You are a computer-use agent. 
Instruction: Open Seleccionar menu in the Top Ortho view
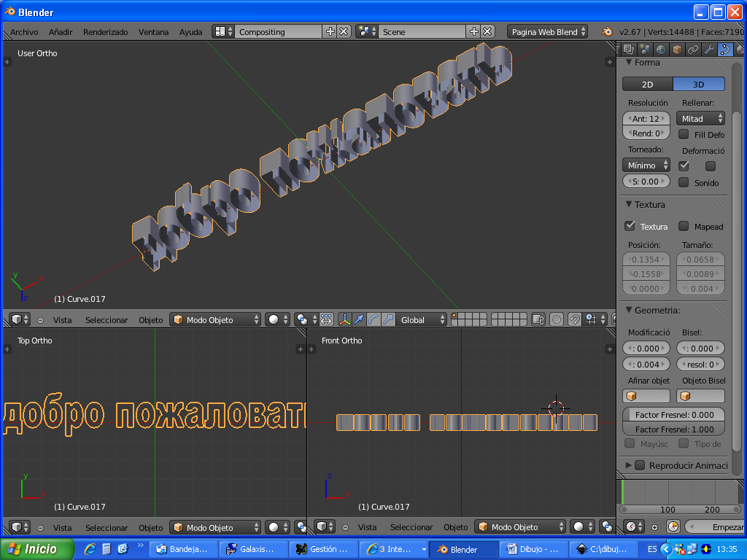click(x=107, y=528)
